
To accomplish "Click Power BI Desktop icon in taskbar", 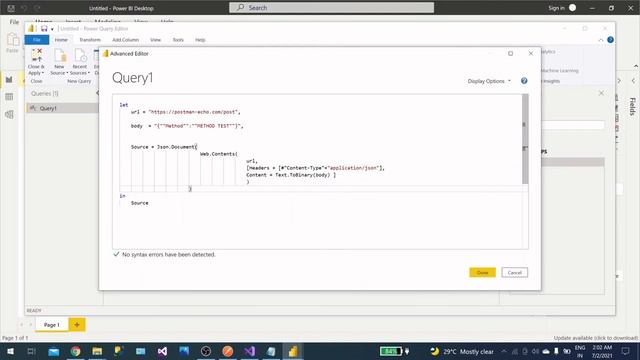I will [x=293, y=351].
